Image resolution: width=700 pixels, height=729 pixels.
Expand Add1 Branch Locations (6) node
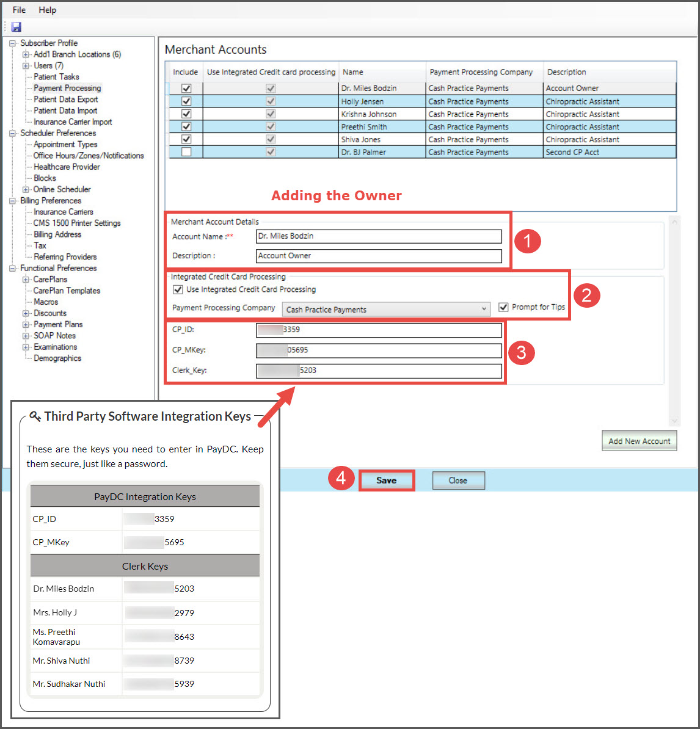26,54
